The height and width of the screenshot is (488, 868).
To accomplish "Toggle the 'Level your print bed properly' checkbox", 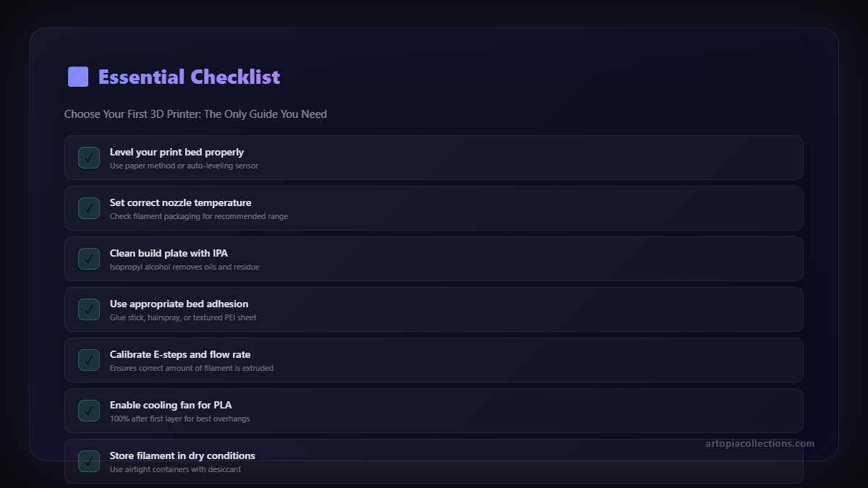I will 89,158.
